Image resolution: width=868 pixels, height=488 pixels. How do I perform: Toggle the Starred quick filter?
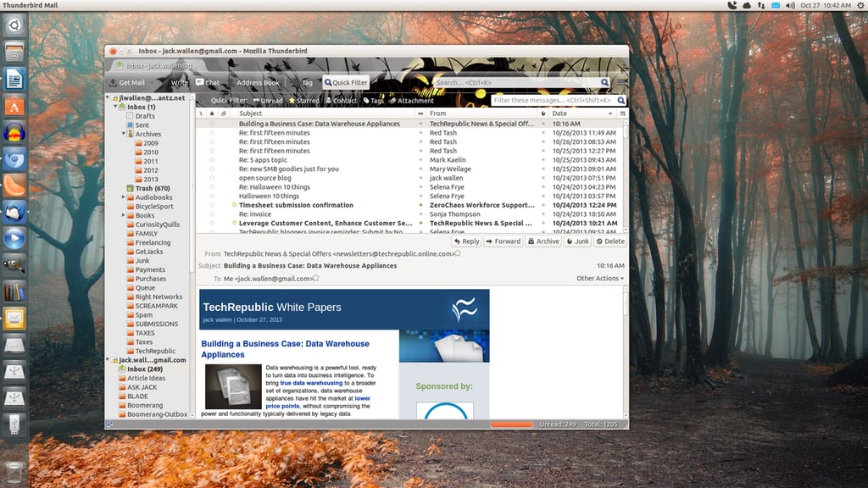pyautogui.click(x=304, y=101)
